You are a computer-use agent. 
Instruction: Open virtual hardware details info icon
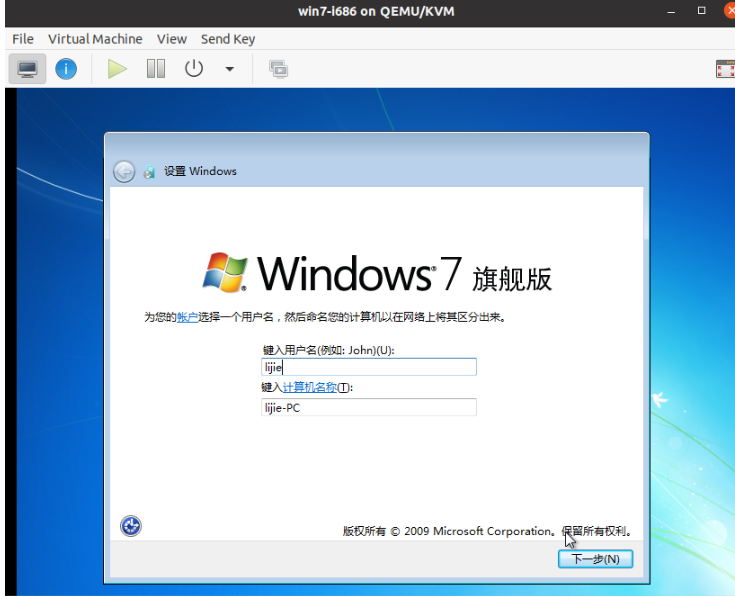66,69
